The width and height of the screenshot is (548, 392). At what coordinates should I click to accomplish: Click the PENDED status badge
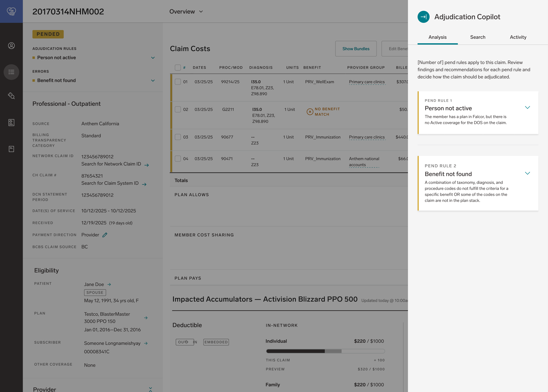48,34
